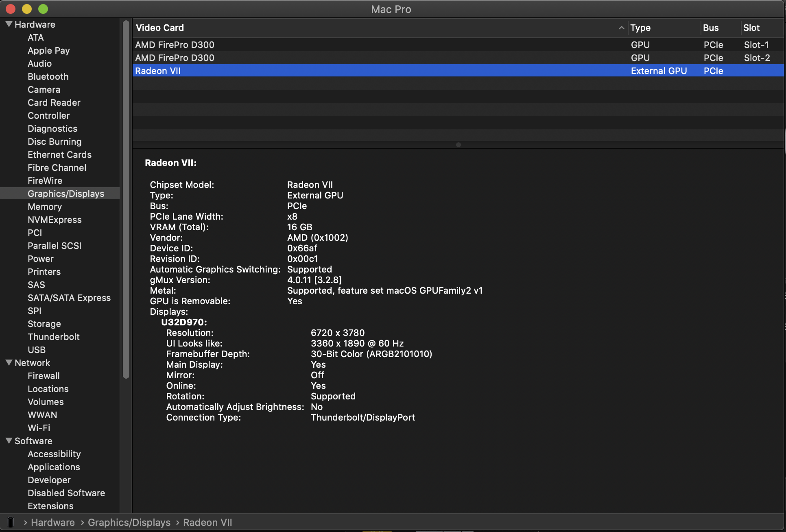Select SPI in the sidebar

(x=35, y=311)
